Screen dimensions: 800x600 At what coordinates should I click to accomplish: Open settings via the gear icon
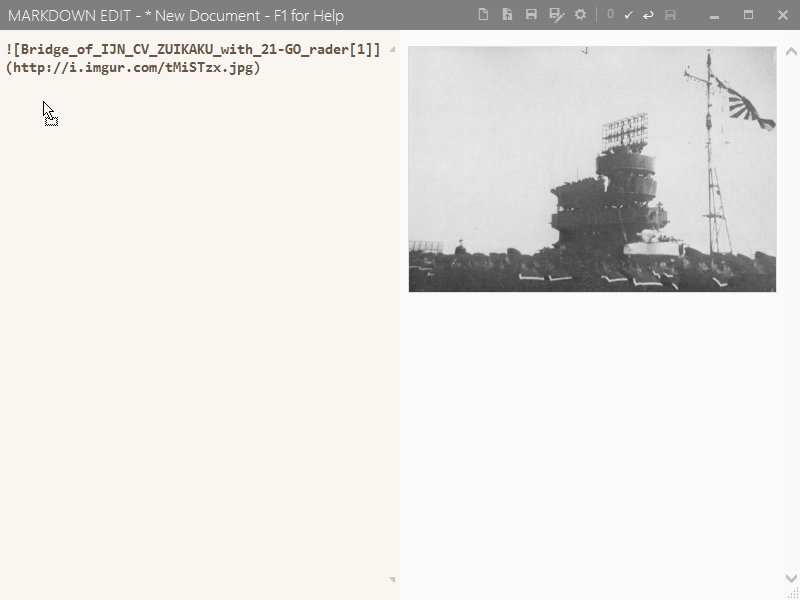pyautogui.click(x=580, y=15)
